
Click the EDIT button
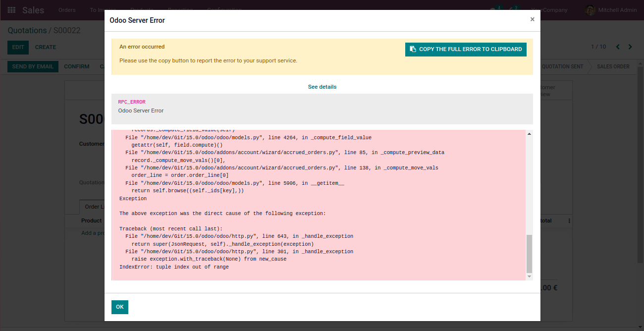click(x=18, y=47)
